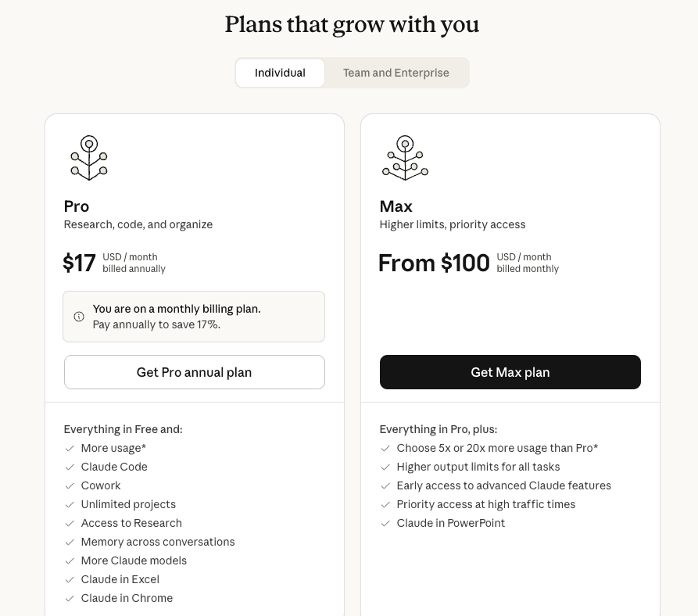The height and width of the screenshot is (616, 698).
Task: Click the checkmark beside Unlimited projects
Action: (70, 504)
